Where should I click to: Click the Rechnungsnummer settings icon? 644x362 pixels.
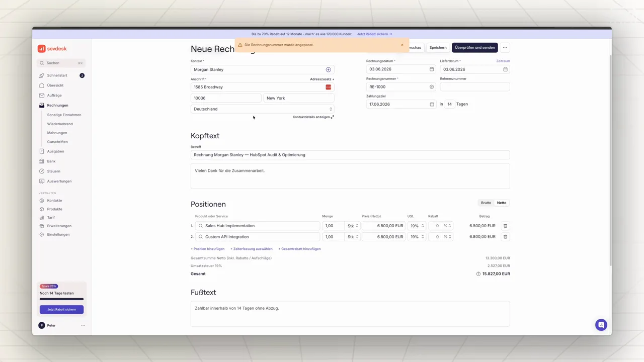[432, 87]
